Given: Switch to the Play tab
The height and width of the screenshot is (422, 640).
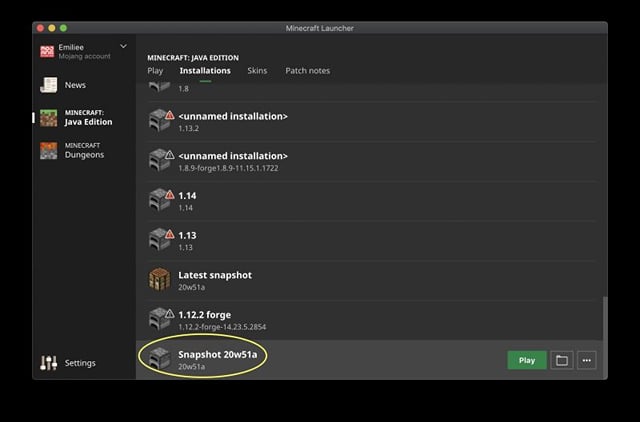Looking at the screenshot, I should click(x=155, y=71).
